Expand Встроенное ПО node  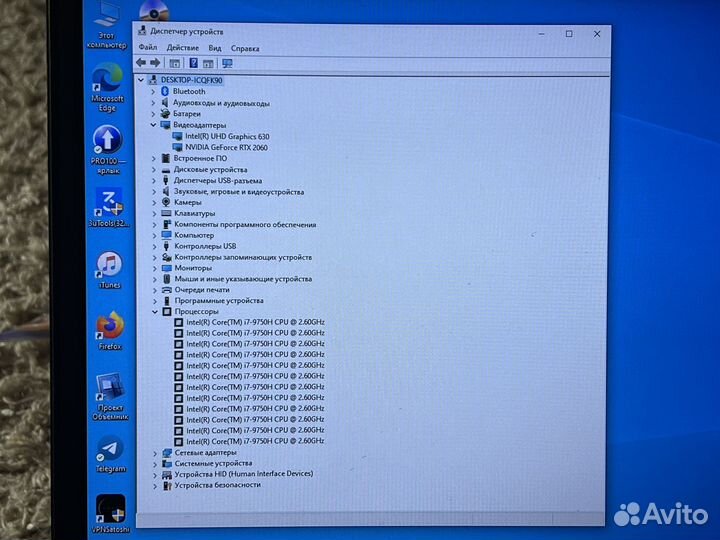pos(154,158)
